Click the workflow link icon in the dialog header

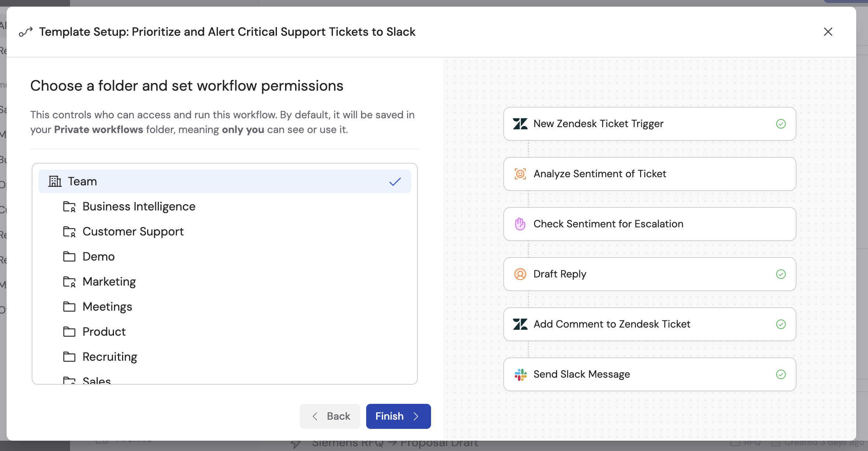[26, 32]
